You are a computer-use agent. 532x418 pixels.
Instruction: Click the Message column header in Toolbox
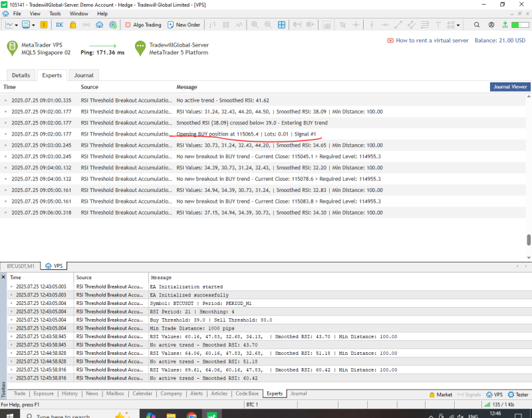pyautogui.click(x=161, y=277)
